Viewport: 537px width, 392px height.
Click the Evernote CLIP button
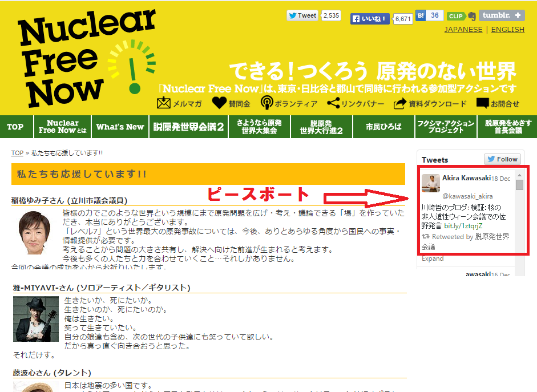coord(461,16)
